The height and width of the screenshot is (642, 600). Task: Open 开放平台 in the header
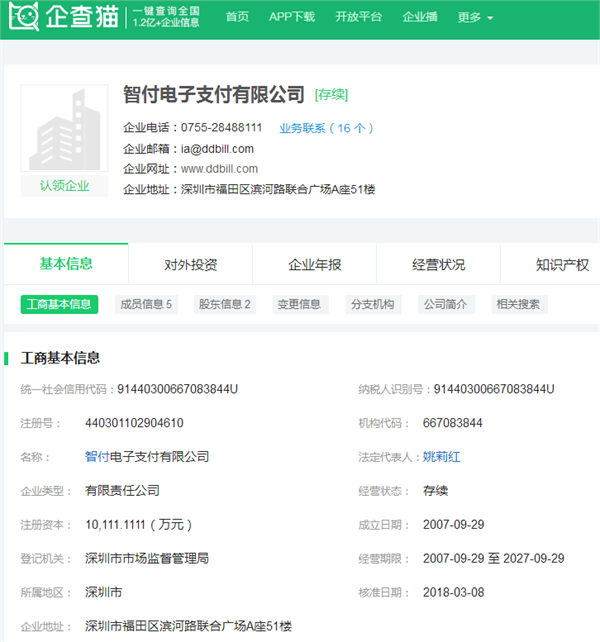(x=358, y=17)
